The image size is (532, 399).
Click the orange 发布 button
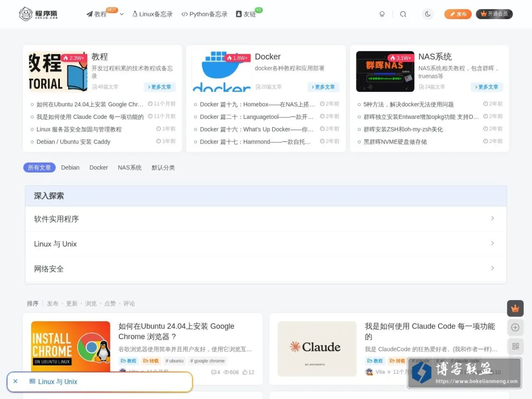pos(458,14)
